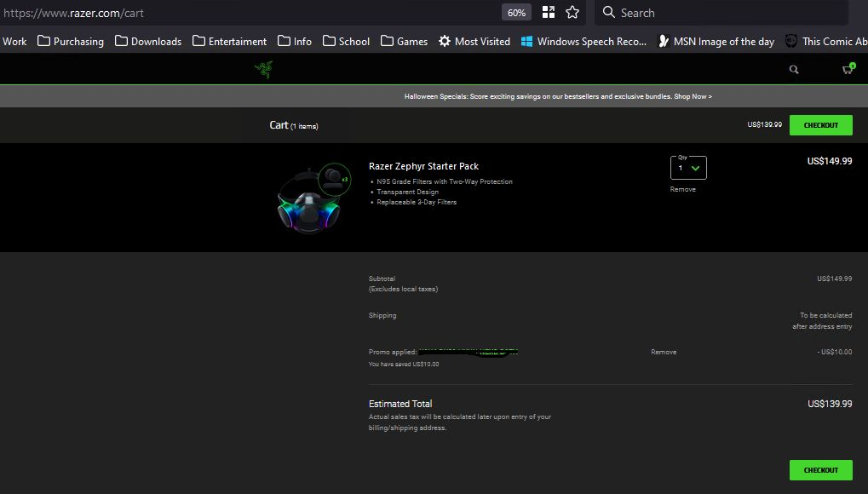Click the Estimated Total US$139.99 amount
Image resolution: width=868 pixels, height=494 pixels.
[x=830, y=404]
